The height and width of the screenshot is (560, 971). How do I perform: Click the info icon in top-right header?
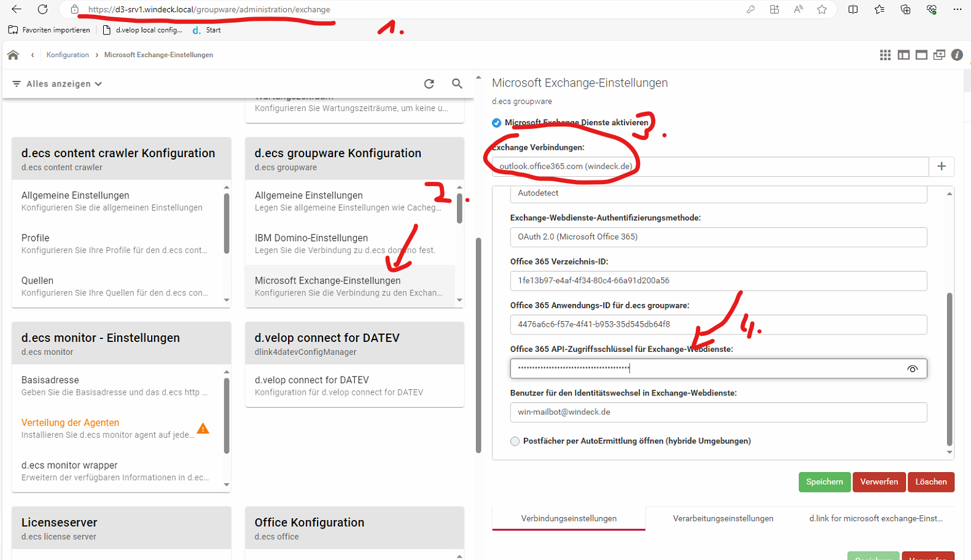point(956,55)
